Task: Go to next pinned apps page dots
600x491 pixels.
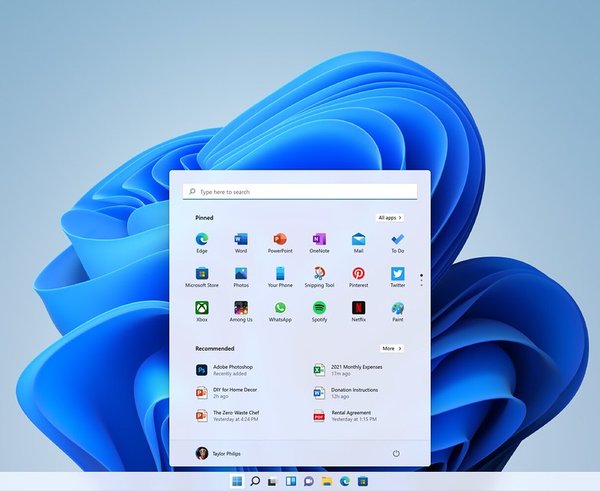Action: point(421,279)
